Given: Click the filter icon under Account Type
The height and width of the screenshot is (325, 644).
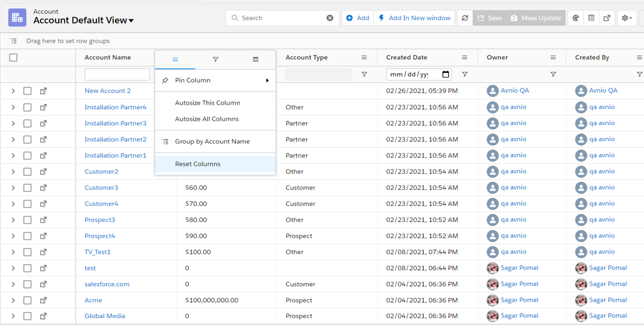Looking at the screenshot, I should 364,74.
